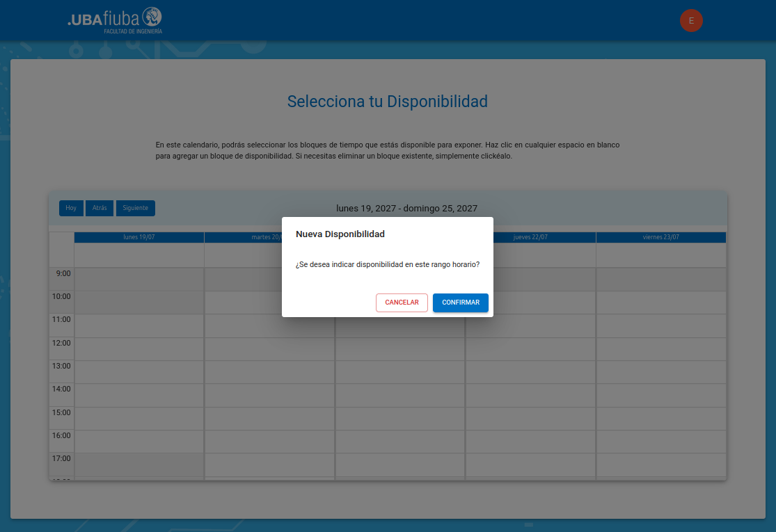Select the viernes 23/07 column header
This screenshot has height=532, width=776.
point(660,237)
